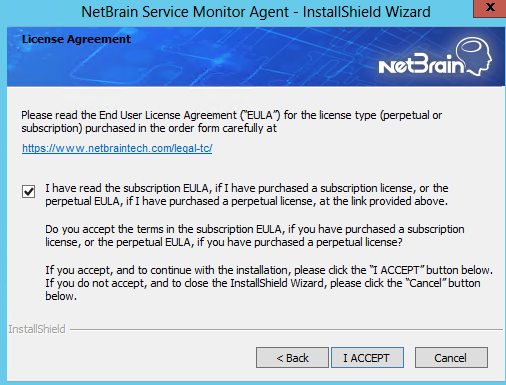Go back with the < Back button
The height and width of the screenshot is (385, 506).
[292, 358]
